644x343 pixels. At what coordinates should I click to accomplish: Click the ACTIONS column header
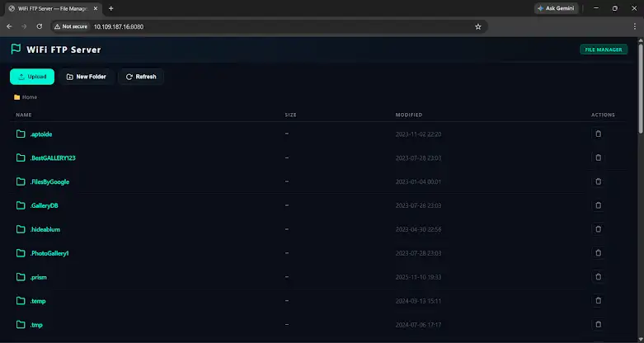603,115
